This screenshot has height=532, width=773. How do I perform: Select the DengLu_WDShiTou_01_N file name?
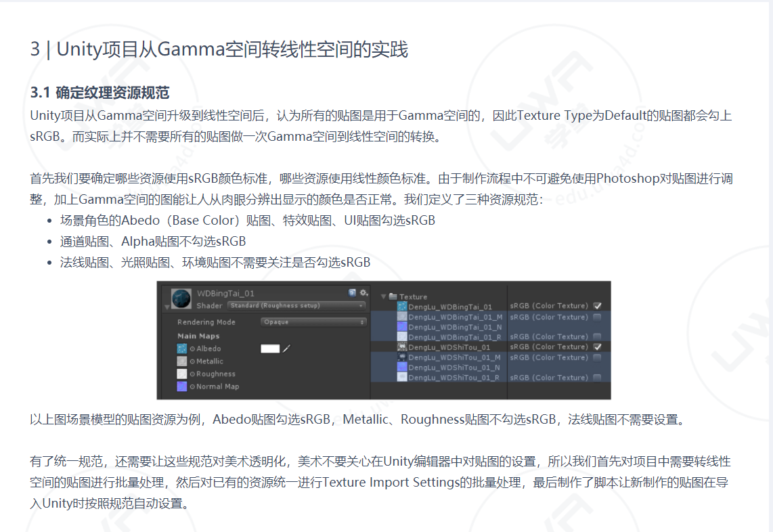click(x=454, y=368)
